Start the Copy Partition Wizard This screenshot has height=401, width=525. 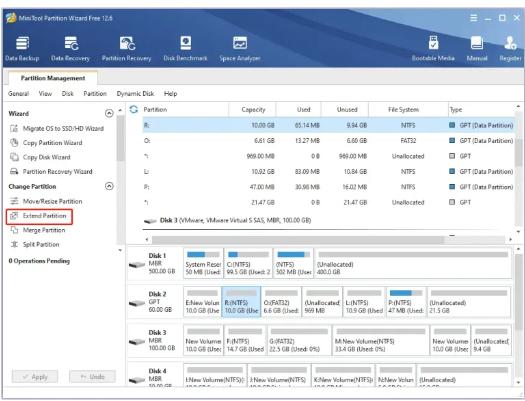tap(46, 143)
